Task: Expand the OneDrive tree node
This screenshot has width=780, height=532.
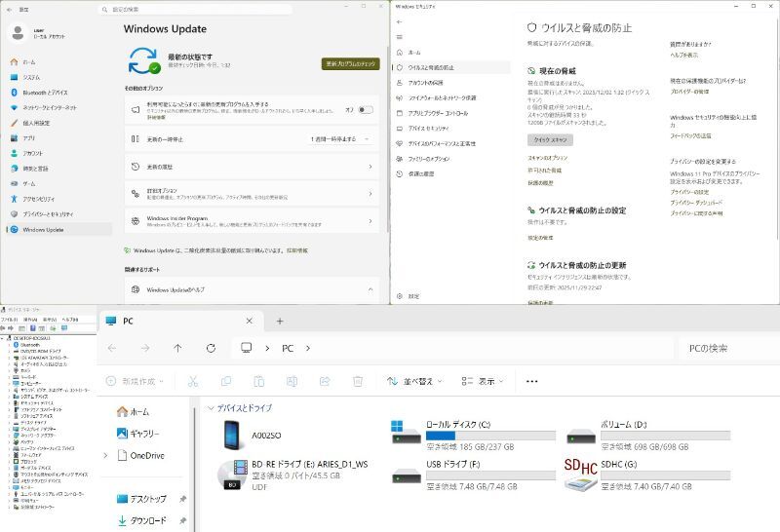Action: pos(105,455)
